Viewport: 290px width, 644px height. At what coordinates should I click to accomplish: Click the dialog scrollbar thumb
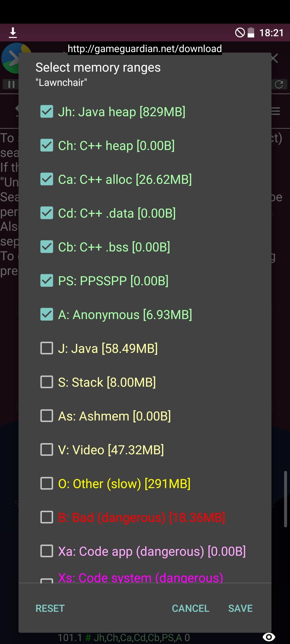pos(285,499)
